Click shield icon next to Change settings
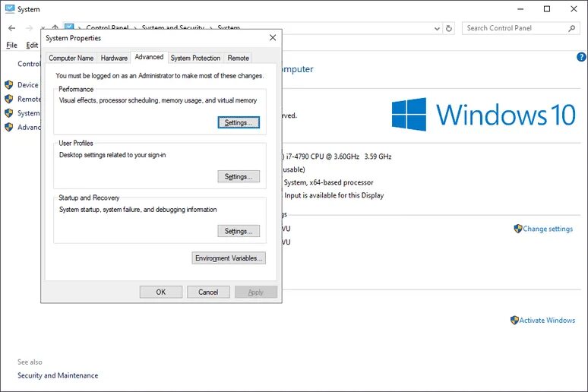Image resolution: width=588 pixels, height=392 pixels. (x=518, y=229)
